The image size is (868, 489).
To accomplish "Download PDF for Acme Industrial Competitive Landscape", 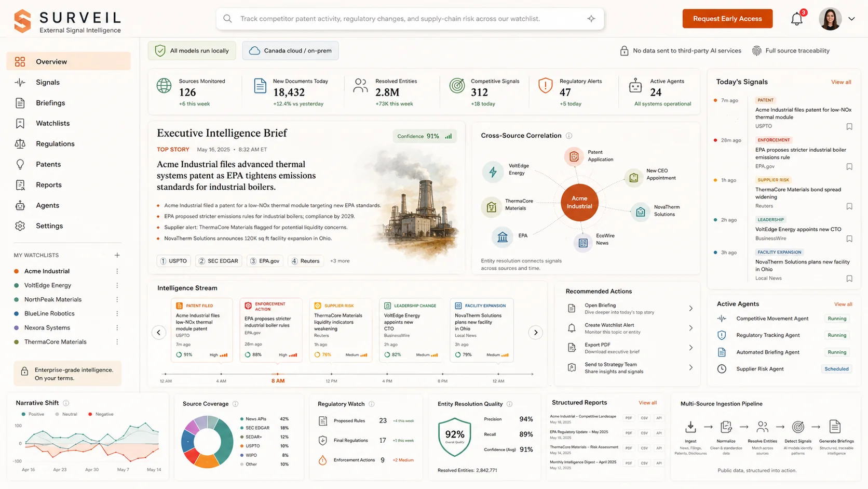I will click(x=629, y=418).
